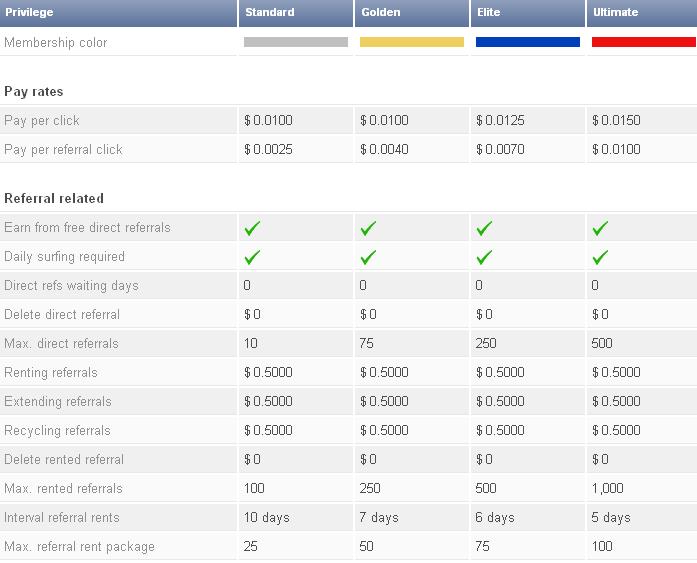
Task: Click the Standard green checkmark for free direct referrals
Action: tap(252, 228)
